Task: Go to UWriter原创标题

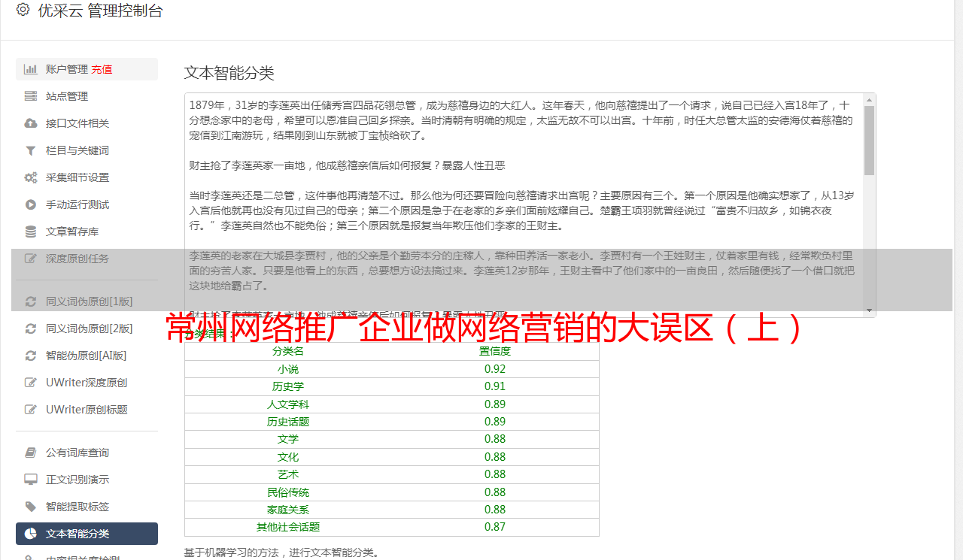Action: point(87,410)
